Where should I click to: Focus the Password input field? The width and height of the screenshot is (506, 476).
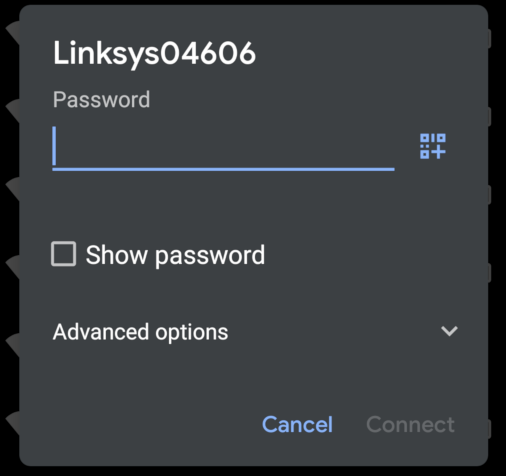tap(223, 147)
